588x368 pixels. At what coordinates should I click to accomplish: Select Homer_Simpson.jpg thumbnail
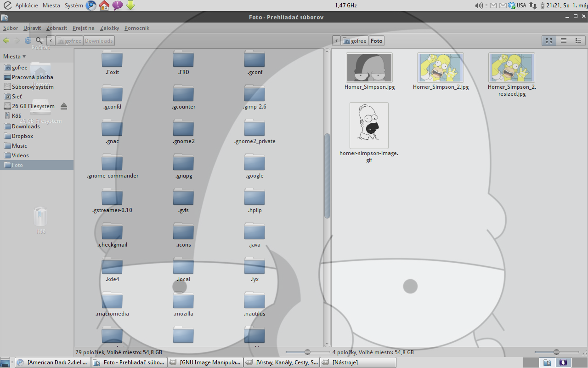coord(369,68)
